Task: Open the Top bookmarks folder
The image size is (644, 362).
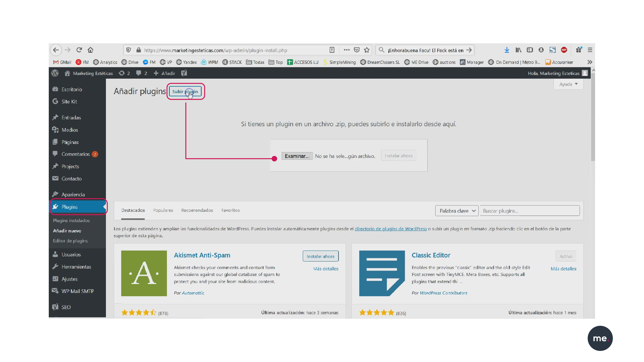Action: [x=276, y=62]
